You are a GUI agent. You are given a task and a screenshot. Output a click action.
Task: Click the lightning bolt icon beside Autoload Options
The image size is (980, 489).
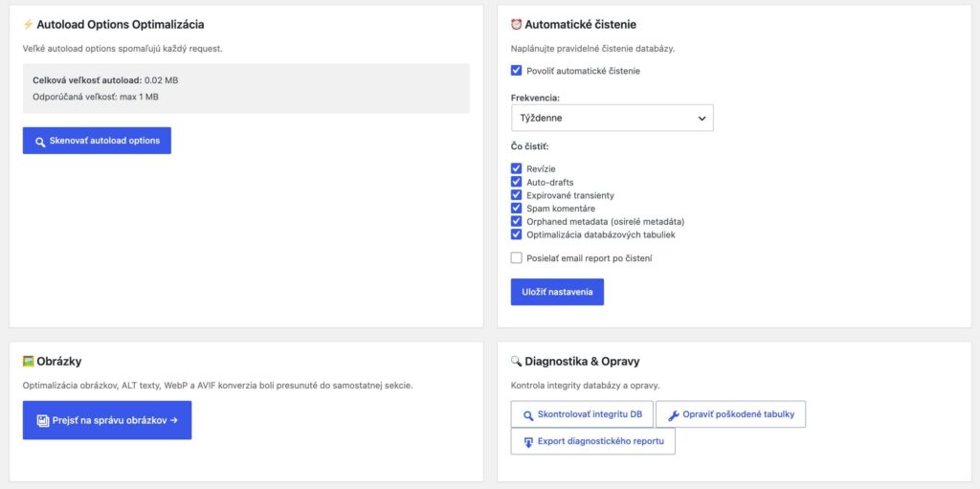coord(28,24)
